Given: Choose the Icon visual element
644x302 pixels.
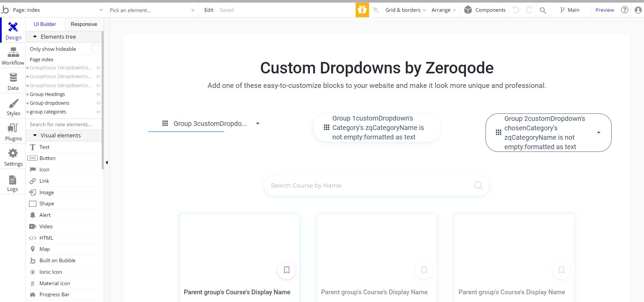Looking at the screenshot, I should tap(64, 170).
